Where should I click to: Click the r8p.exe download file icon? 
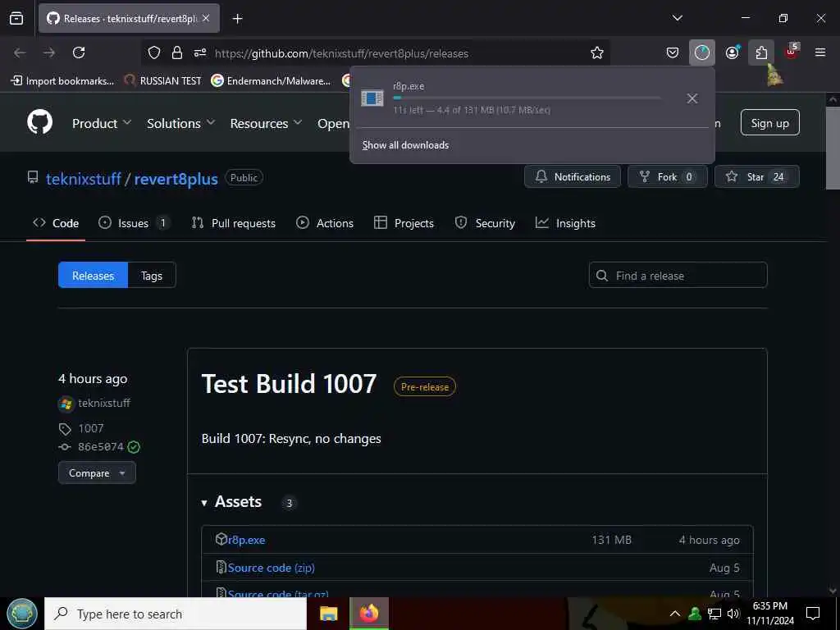(x=372, y=98)
